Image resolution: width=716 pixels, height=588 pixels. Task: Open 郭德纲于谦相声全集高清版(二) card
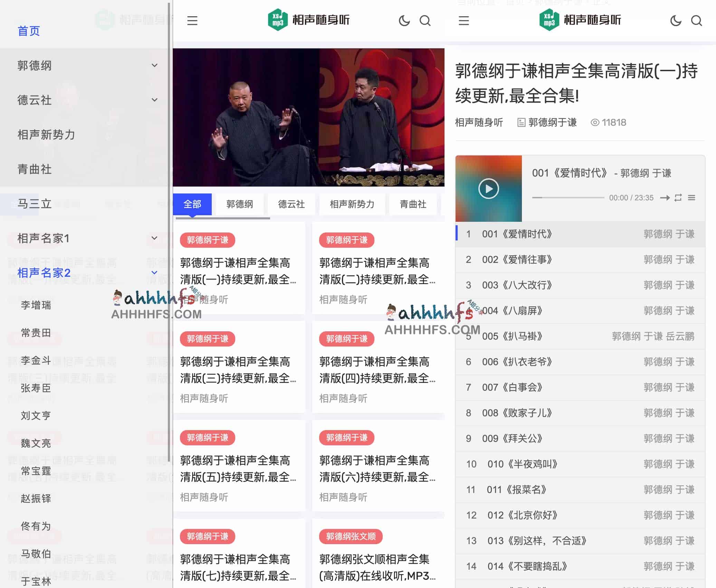(378, 268)
